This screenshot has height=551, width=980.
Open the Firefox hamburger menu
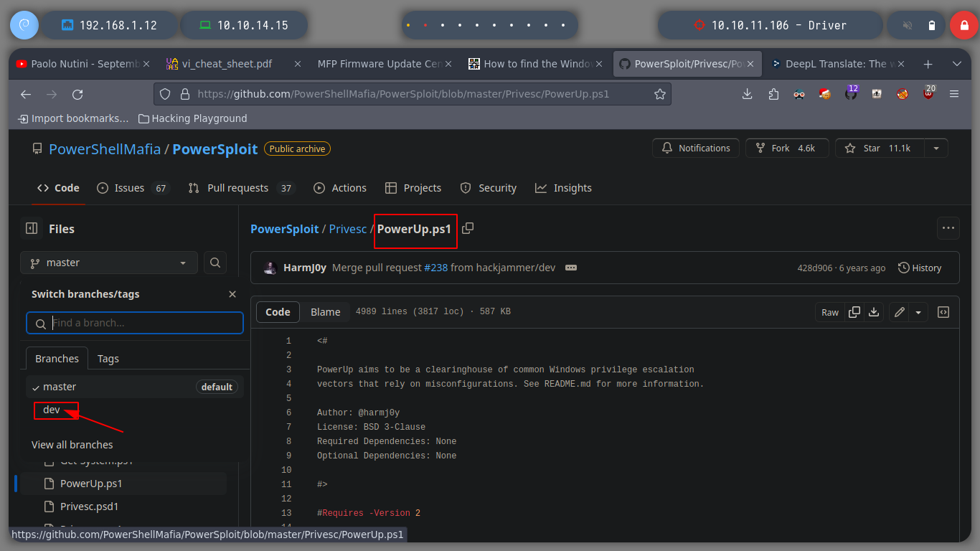point(954,94)
